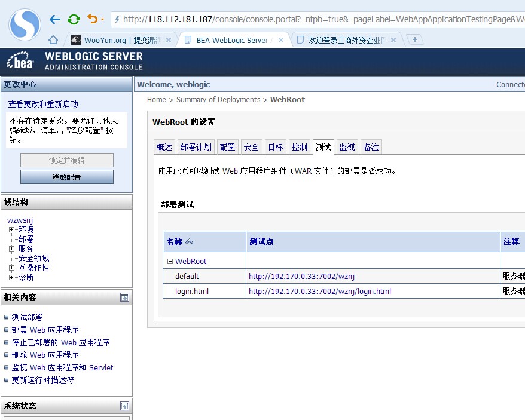The image size is (525, 420).
Task: Open the 测试部署 help link
Action: [27, 317]
